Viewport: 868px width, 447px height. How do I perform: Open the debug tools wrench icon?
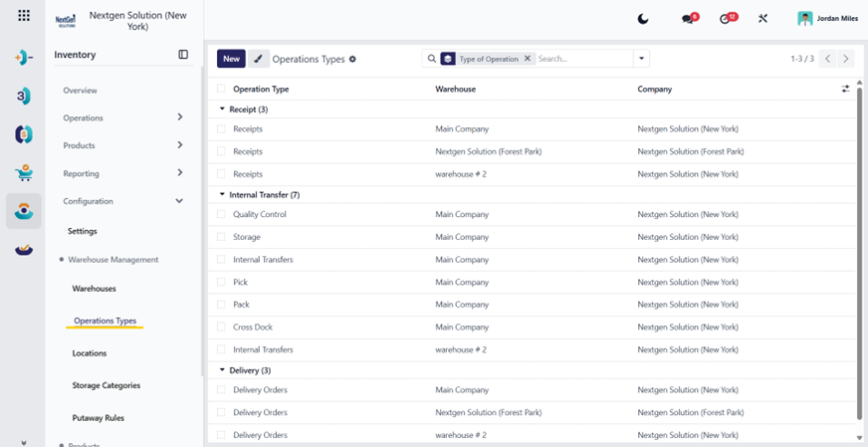[x=762, y=19]
